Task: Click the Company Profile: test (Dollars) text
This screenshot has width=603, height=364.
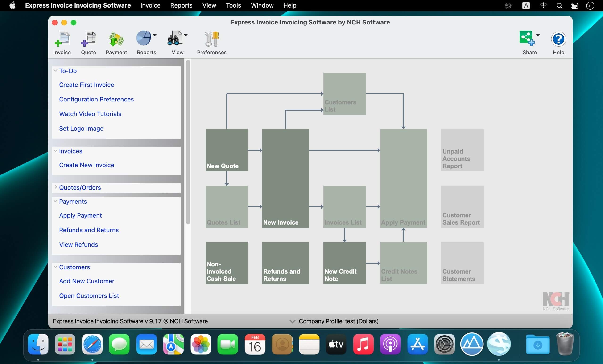Action: (339, 321)
